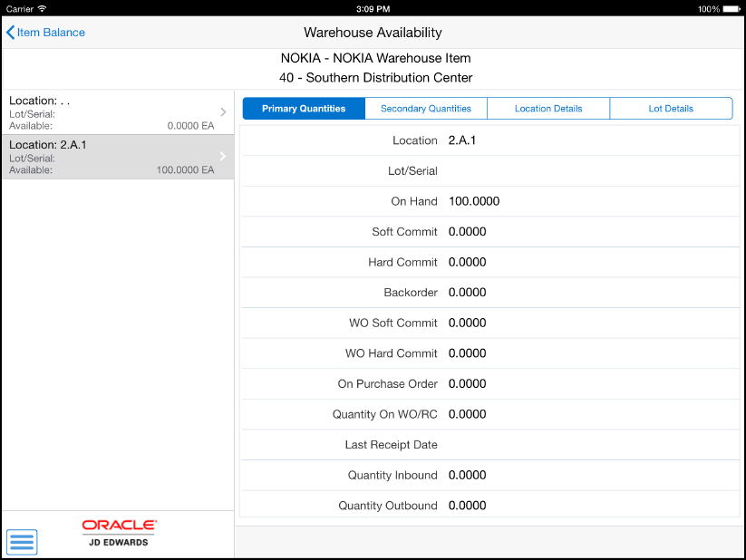Click the Last Receipt Date label
Screen dimensions: 746x560
[x=391, y=444]
